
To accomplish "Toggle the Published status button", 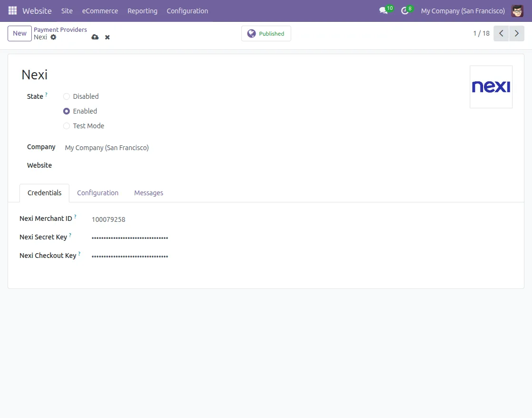I will point(266,34).
